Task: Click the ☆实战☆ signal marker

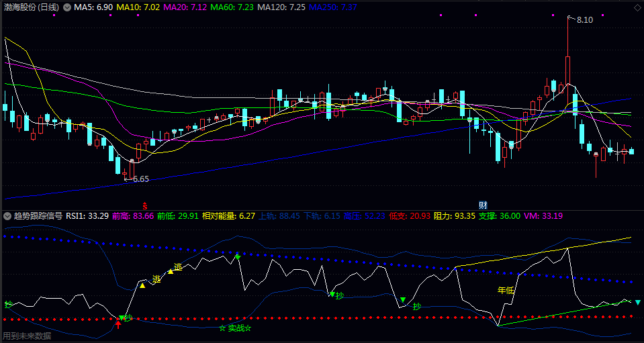Action: tap(235, 328)
